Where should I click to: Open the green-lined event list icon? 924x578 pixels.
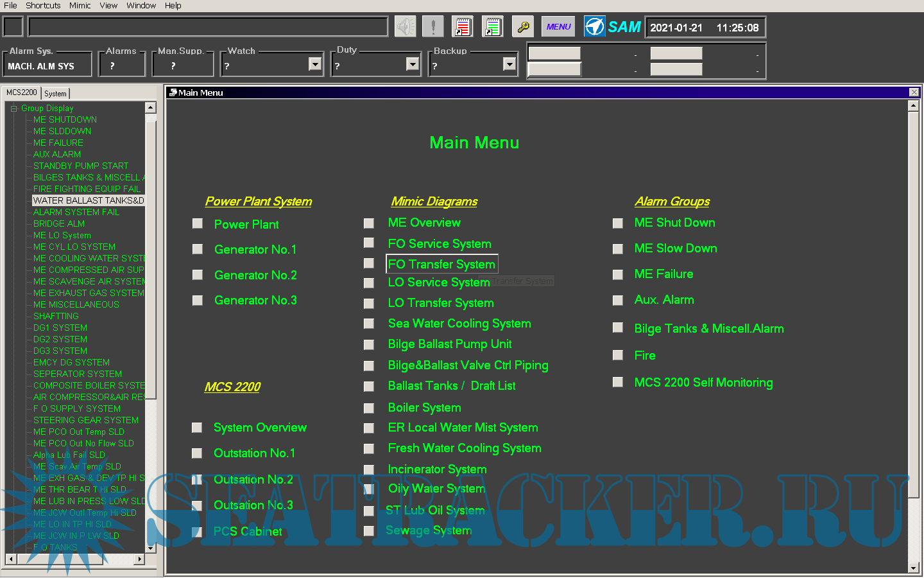coord(493,27)
